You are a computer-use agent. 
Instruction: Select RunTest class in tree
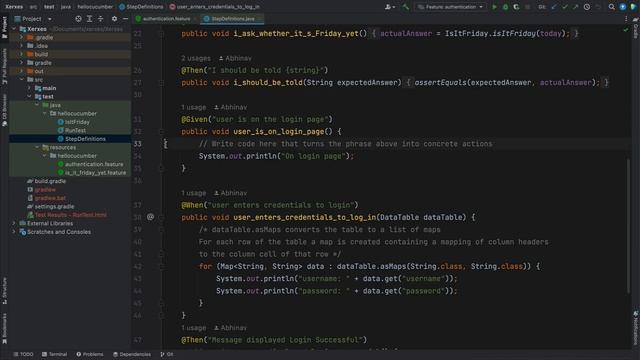pos(72,131)
